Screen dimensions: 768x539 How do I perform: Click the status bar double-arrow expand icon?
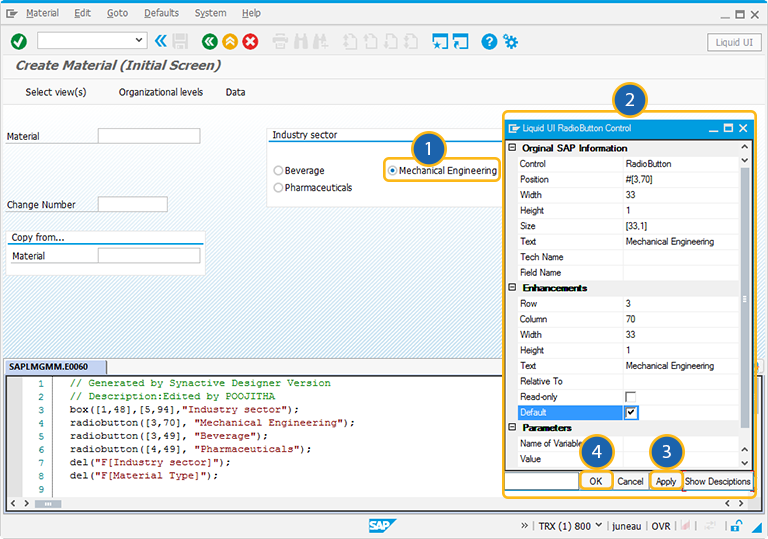(x=525, y=526)
